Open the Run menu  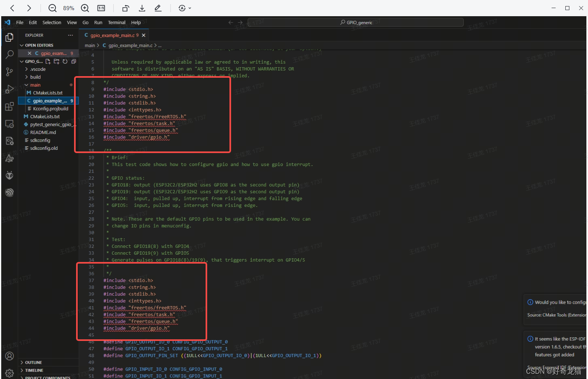click(x=98, y=22)
